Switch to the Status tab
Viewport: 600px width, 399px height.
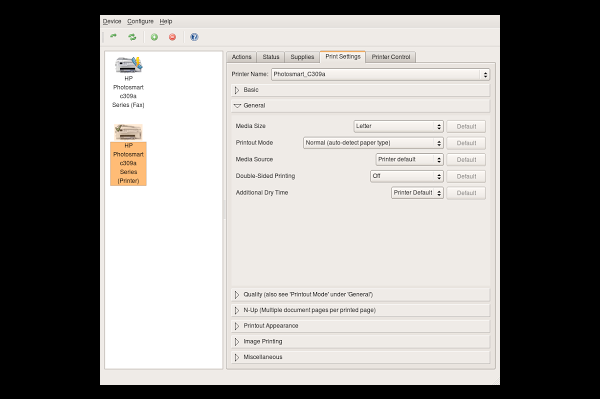tap(271, 57)
